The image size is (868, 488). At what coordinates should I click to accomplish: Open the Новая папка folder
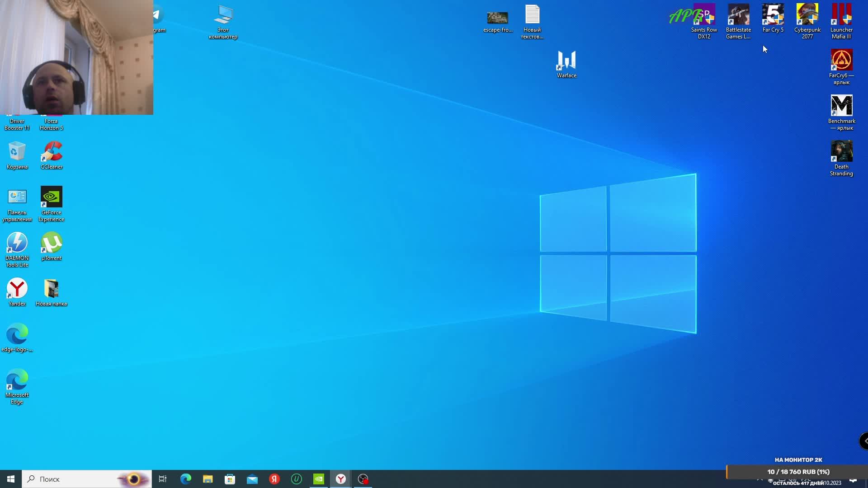point(52,289)
